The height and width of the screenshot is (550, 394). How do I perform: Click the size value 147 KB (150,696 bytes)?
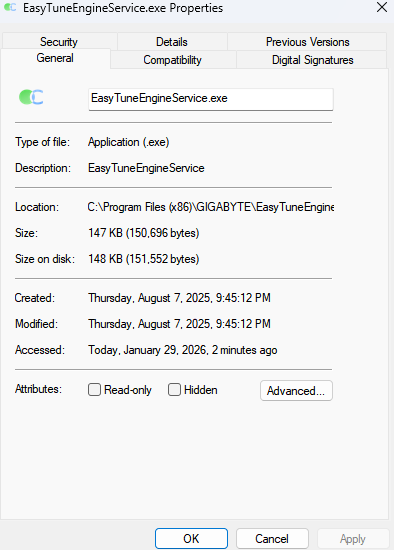[x=144, y=233]
